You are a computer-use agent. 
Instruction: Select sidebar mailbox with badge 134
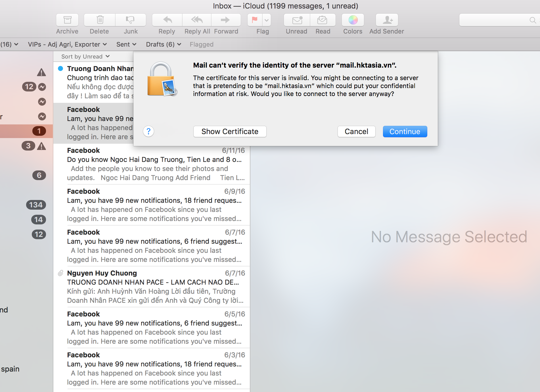point(26,205)
